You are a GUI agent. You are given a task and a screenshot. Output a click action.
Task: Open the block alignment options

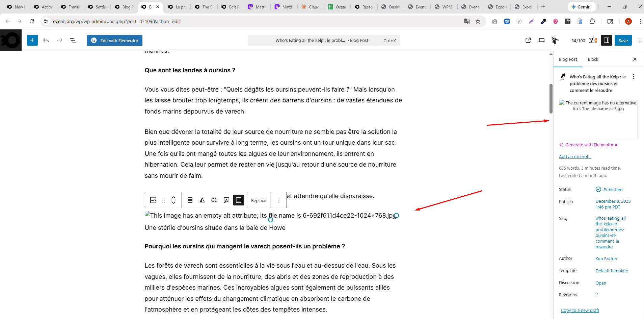[x=190, y=200]
